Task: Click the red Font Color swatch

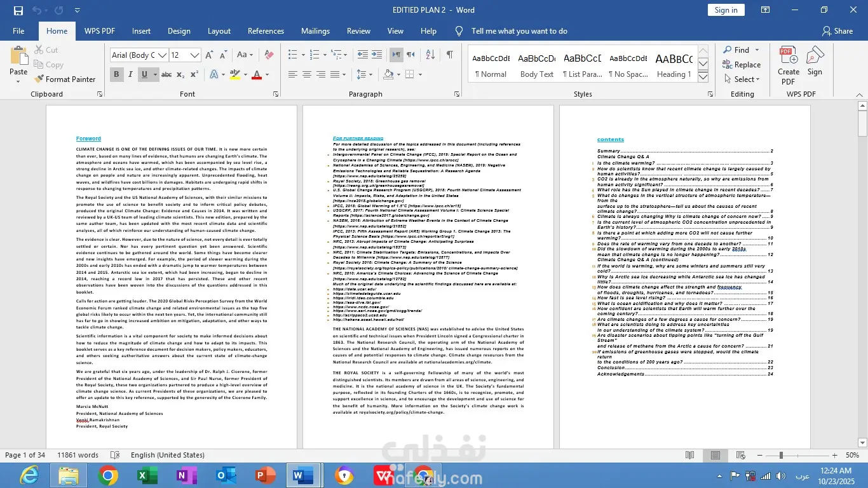Action: pyautogui.click(x=257, y=75)
